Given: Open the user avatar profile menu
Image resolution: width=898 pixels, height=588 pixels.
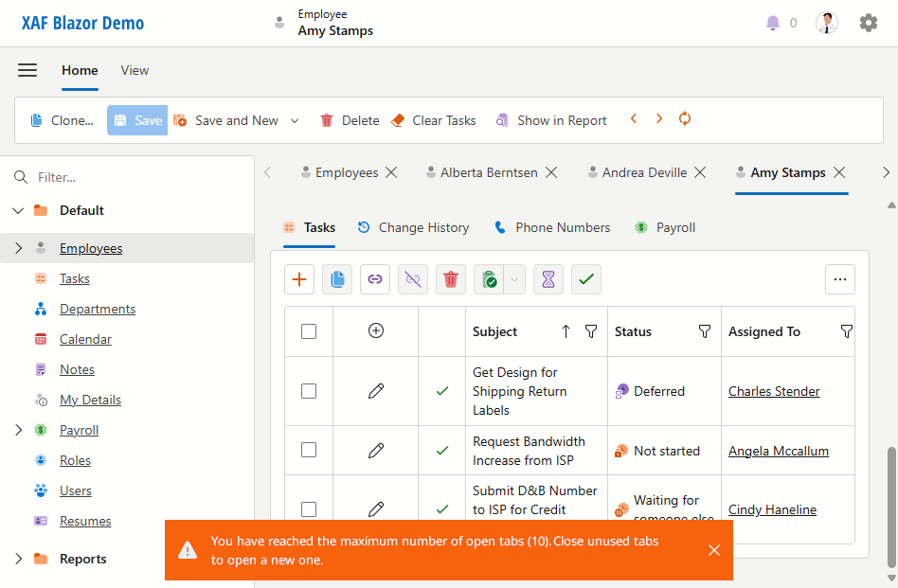Looking at the screenshot, I should pyautogui.click(x=826, y=23).
